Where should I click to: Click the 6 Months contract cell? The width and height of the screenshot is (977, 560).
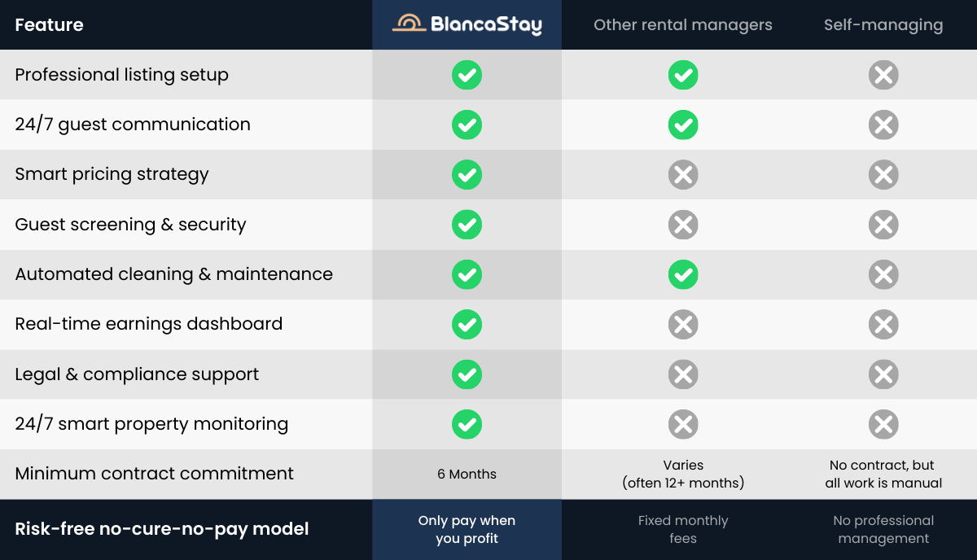467,474
